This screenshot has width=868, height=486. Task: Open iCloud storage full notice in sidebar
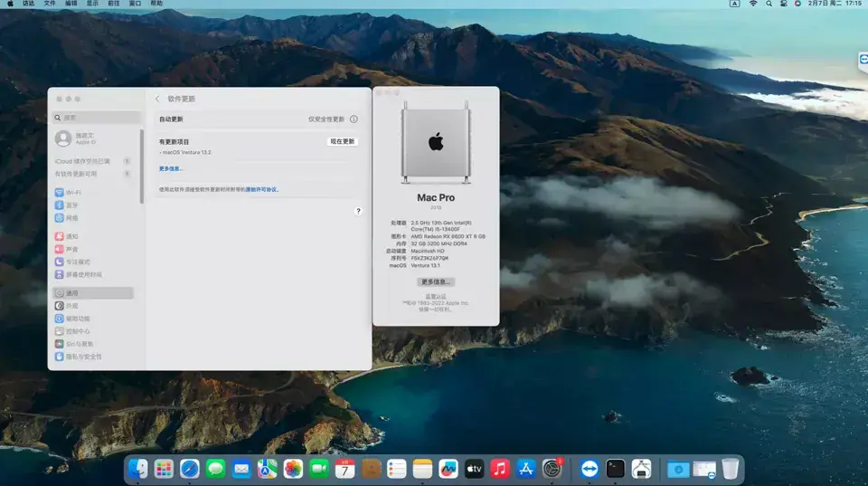(93, 161)
